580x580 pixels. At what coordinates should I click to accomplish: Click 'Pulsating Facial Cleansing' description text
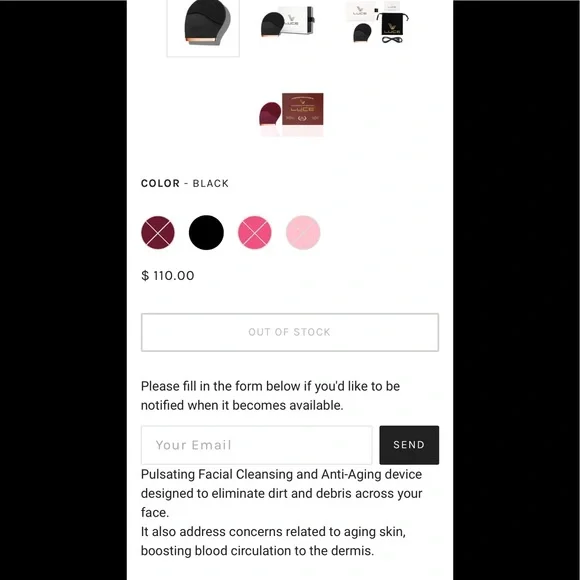281,474
